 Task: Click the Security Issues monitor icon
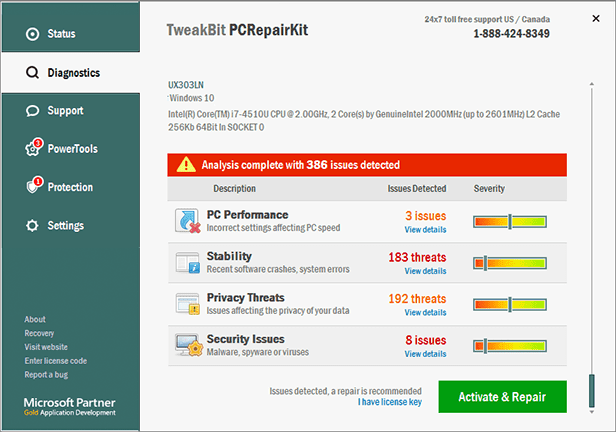(189, 345)
